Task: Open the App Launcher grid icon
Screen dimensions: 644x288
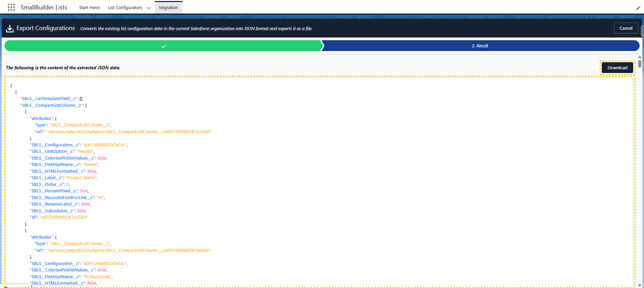Action: [x=11, y=7]
